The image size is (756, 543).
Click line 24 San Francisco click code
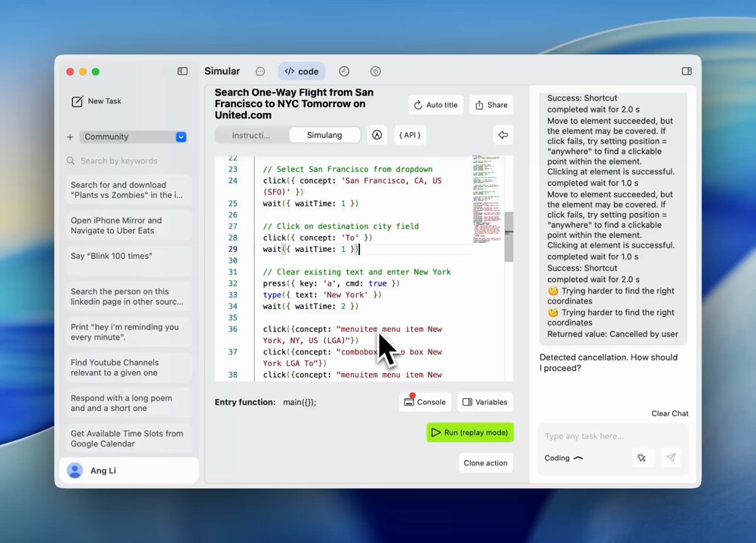click(x=352, y=186)
